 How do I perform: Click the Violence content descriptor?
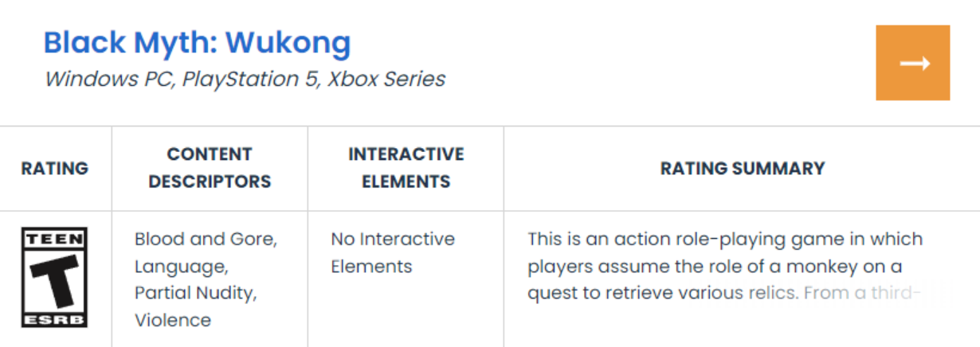[173, 320]
